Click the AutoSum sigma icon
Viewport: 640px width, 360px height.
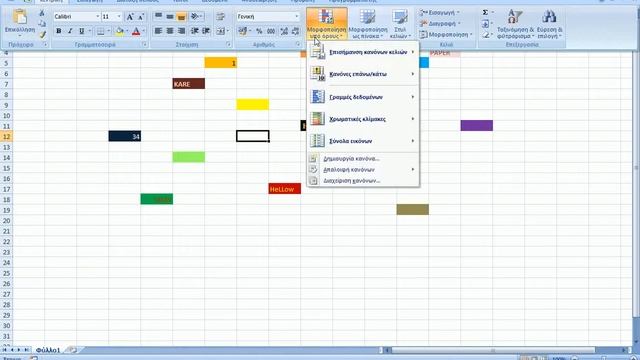click(485, 13)
